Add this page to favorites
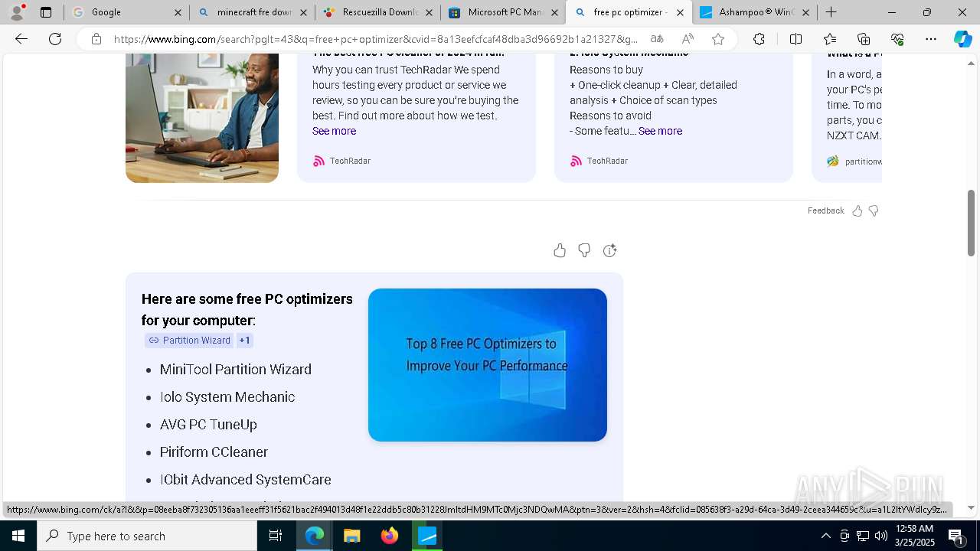The height and width of the screenshot is (551, 980). (718, 39)
